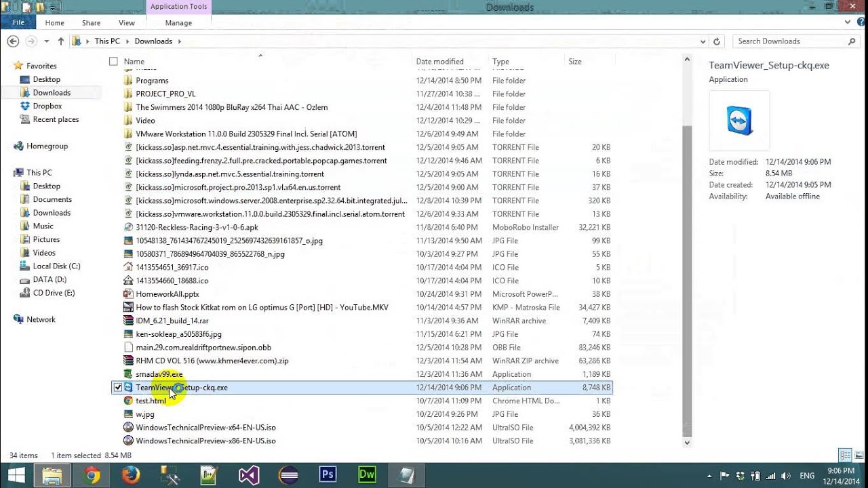The image size is (868, 488).
Task: Click the Homegroup icon in navigation pane
Action: tap(18, 146)
